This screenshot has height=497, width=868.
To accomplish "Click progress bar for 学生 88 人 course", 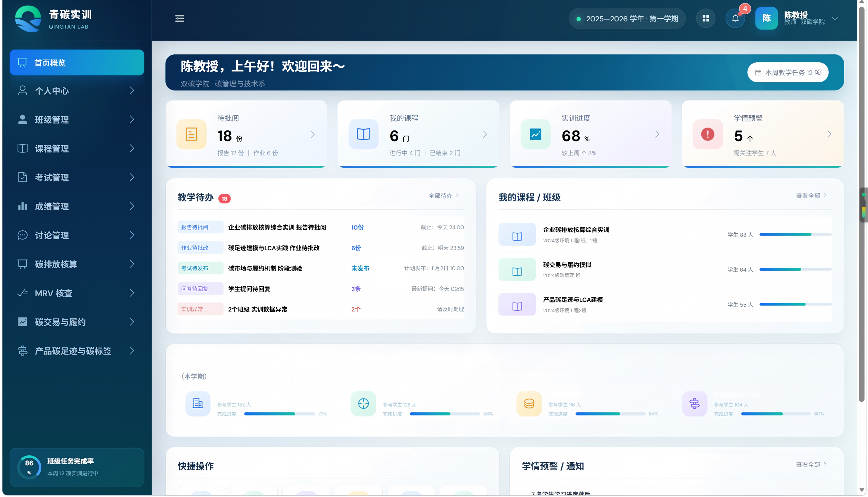I will tap(795, 235).
